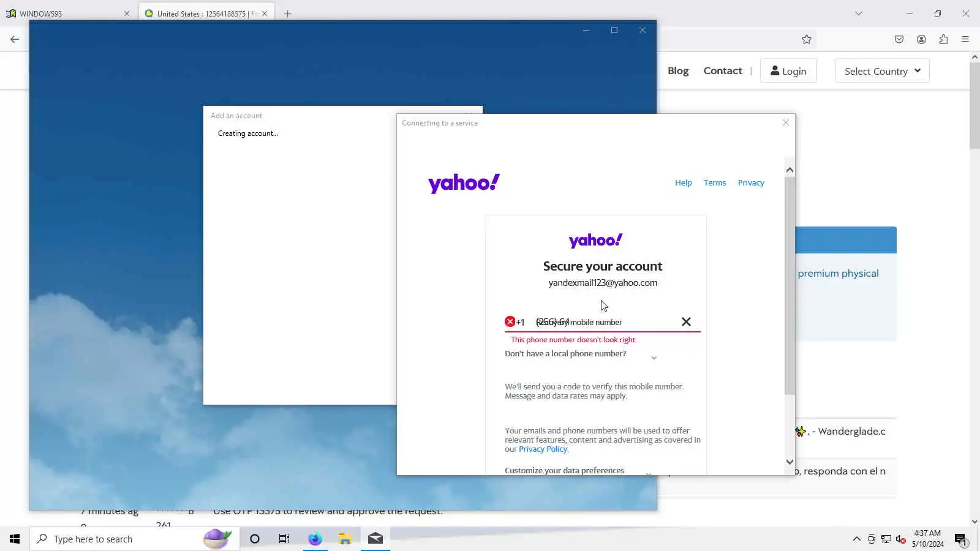This screenshot has height=551, width=980.
Task: Click "This phone number doesn't look right" message
Action: [x=573, y=340]
